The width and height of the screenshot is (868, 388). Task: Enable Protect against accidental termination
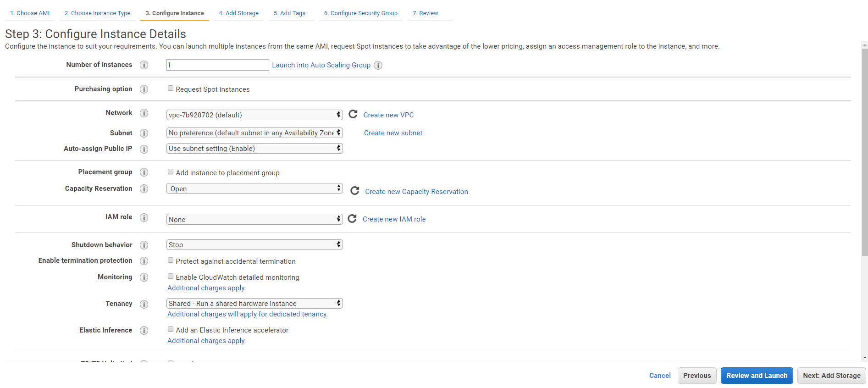(171, 261)
